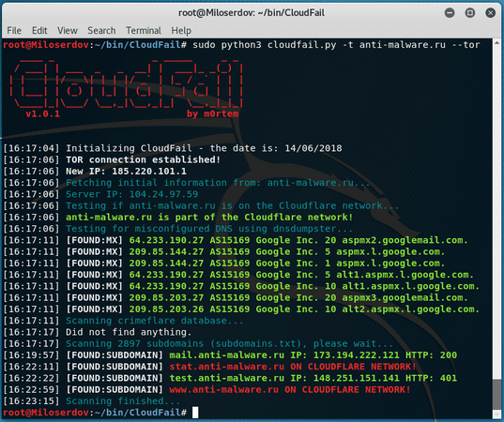The height and width of the screenshot is (422, 504).
Task: Click the terminal vertical scrollbar thumb
Action: (x=496, y=394)
